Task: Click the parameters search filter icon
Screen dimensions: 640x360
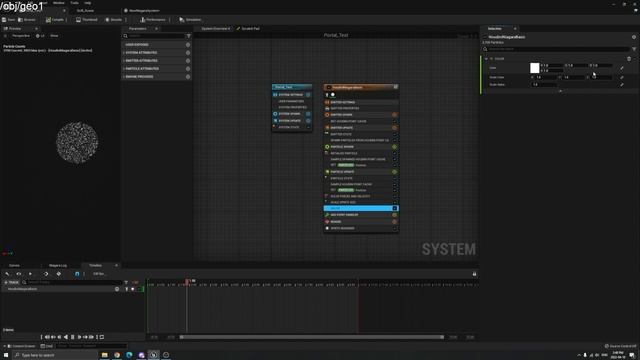Action: [189, 36]
